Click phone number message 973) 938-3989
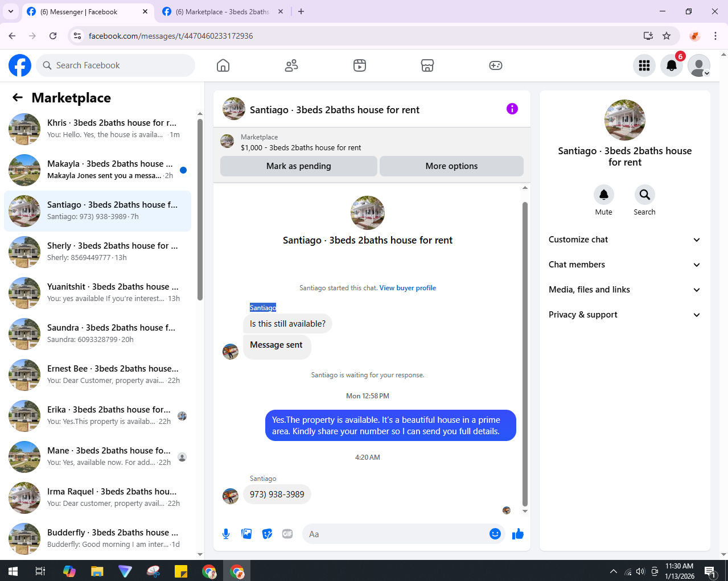The image size is (728, 581). 277,495
